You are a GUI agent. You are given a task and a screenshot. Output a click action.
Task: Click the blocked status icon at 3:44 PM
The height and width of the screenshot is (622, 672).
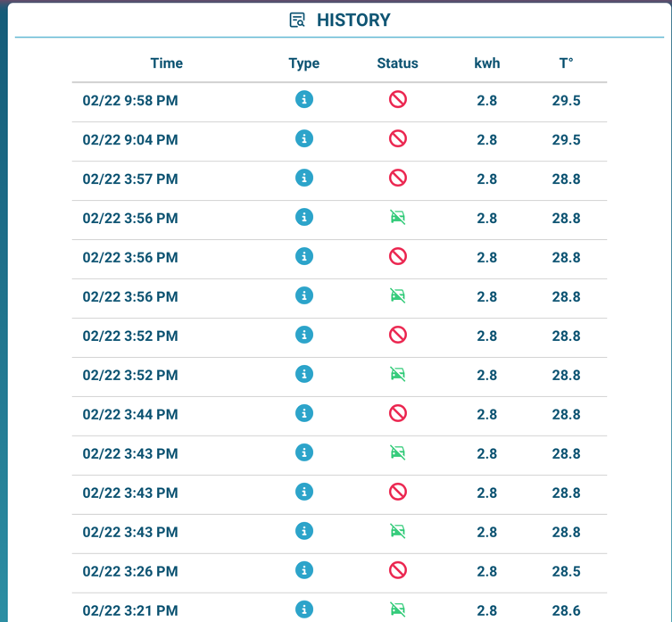(x=398, y=413)
